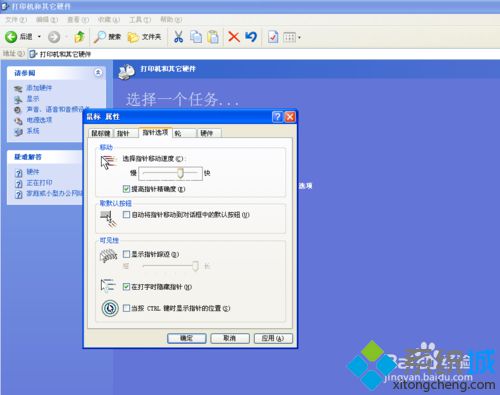This screenshot has height=395, width=500.
Task: Open the 正在打印 troubleshooter link
Action: (39, 183)
